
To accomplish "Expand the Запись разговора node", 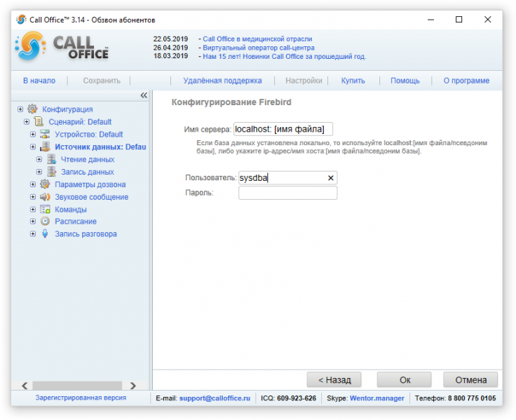I will (32, 233).
